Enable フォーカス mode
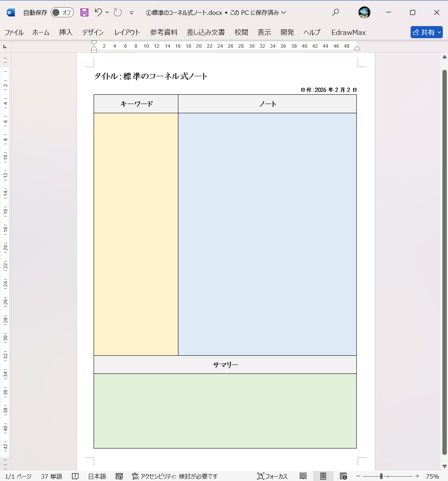The width and height of the screenshot is (448, 481). [272, 476]
